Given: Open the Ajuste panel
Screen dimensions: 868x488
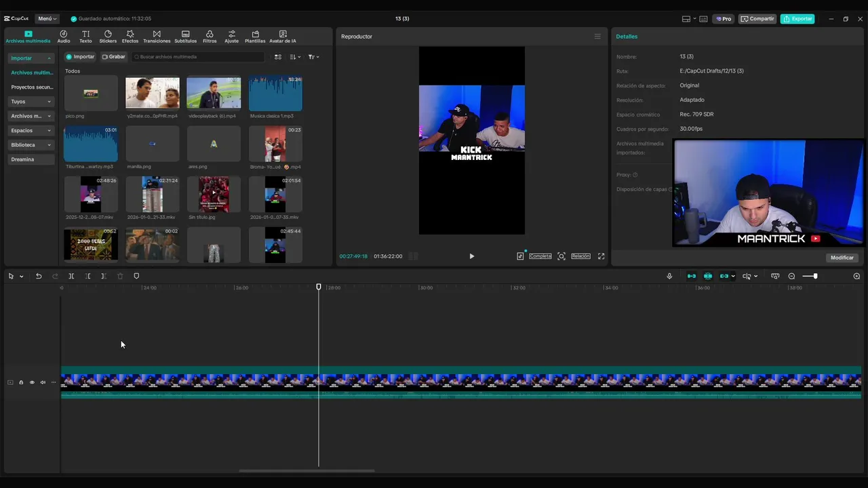Looking at the screenshot, I should click(232, 37).
